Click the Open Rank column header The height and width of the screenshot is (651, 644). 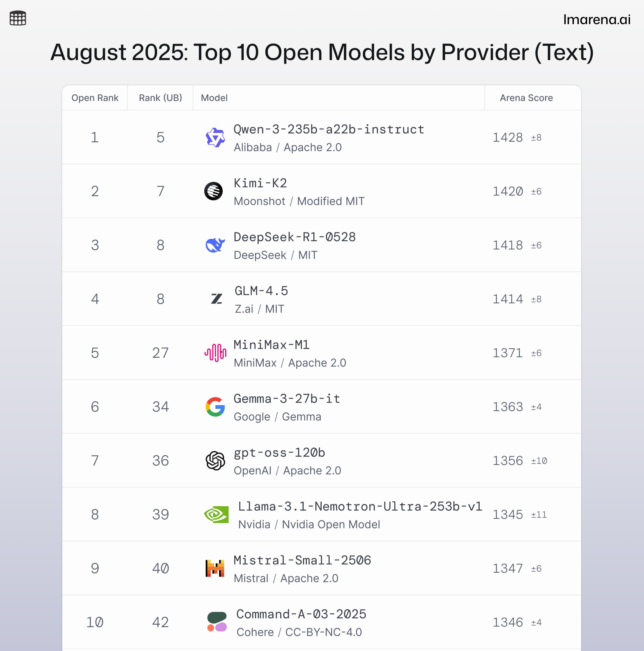tap(95, 98)
